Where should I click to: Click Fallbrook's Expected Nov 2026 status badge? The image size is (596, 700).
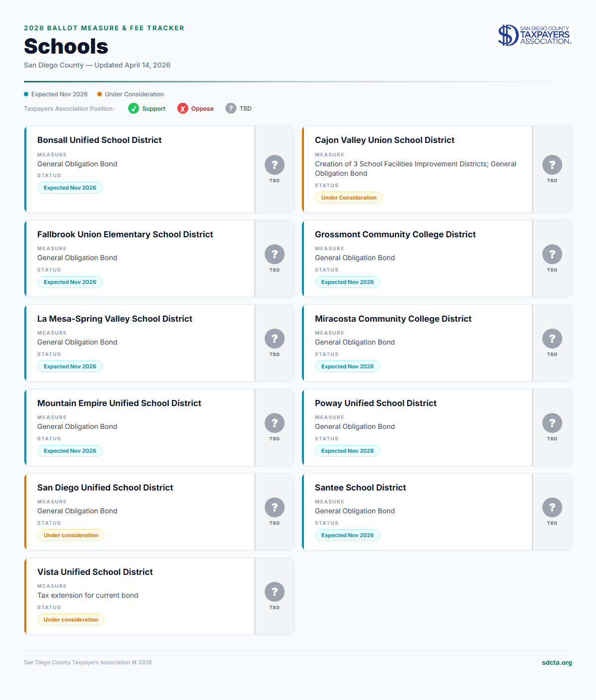pyautogui.click(x=70, y=282)
